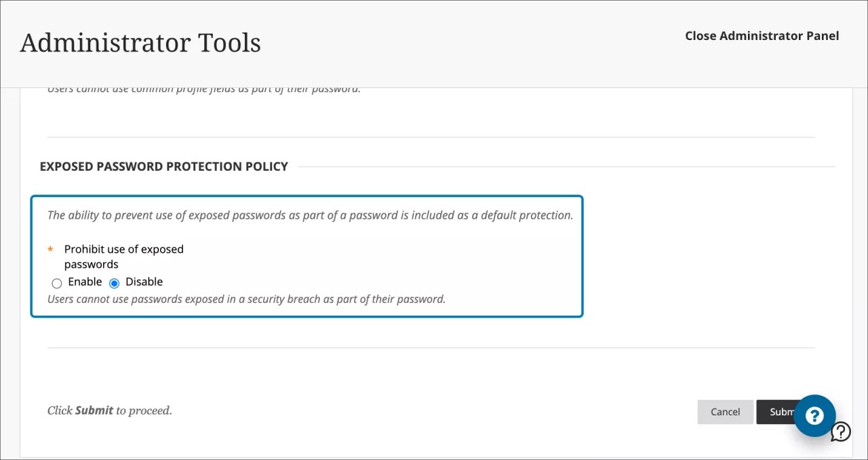Enable prohibiting use of exposed passwords
This screenshot has height=460, width=868.
point(57,283)
